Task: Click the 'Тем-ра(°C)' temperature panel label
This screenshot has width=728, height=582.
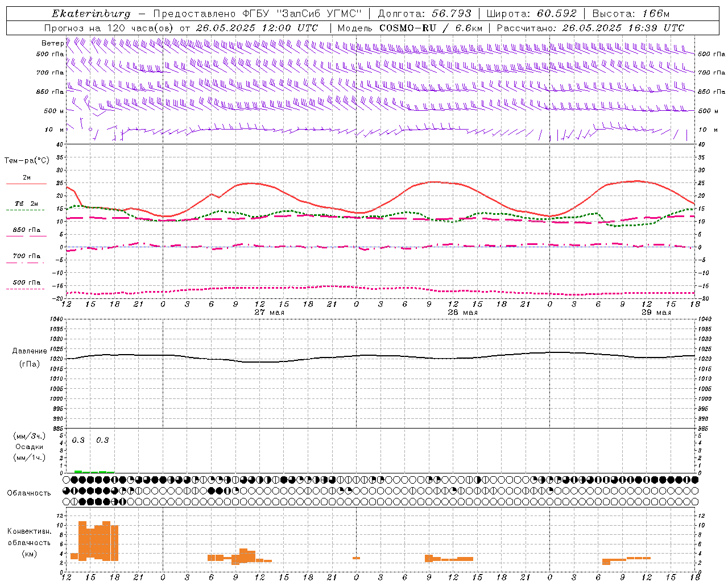Action: pos(27,161)
